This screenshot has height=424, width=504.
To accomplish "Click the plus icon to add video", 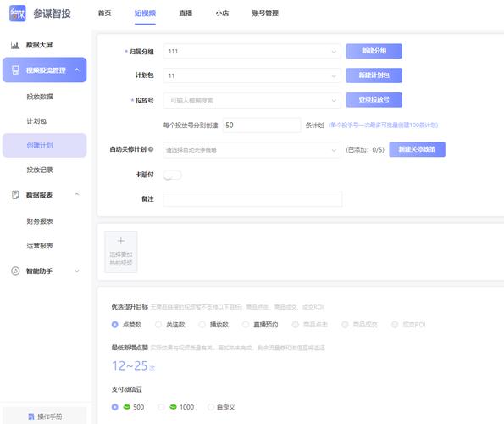I will [x=121, y=241].
